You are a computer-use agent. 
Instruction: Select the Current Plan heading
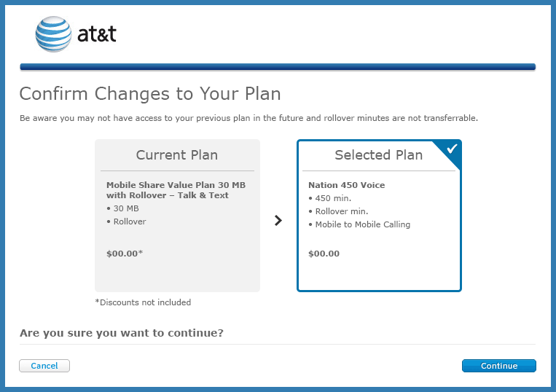(x=177, y=155)
